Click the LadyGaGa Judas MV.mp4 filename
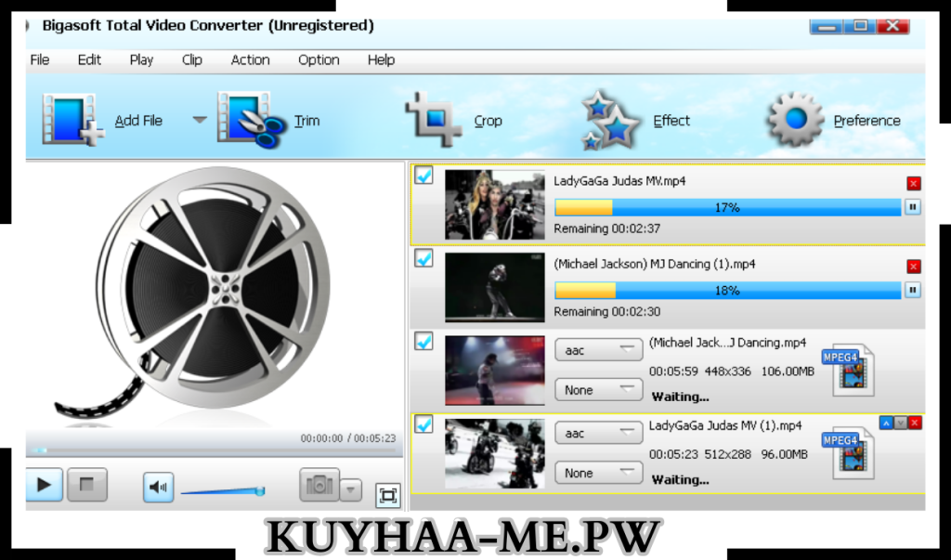Screen dimensions: 951x560 619,181
